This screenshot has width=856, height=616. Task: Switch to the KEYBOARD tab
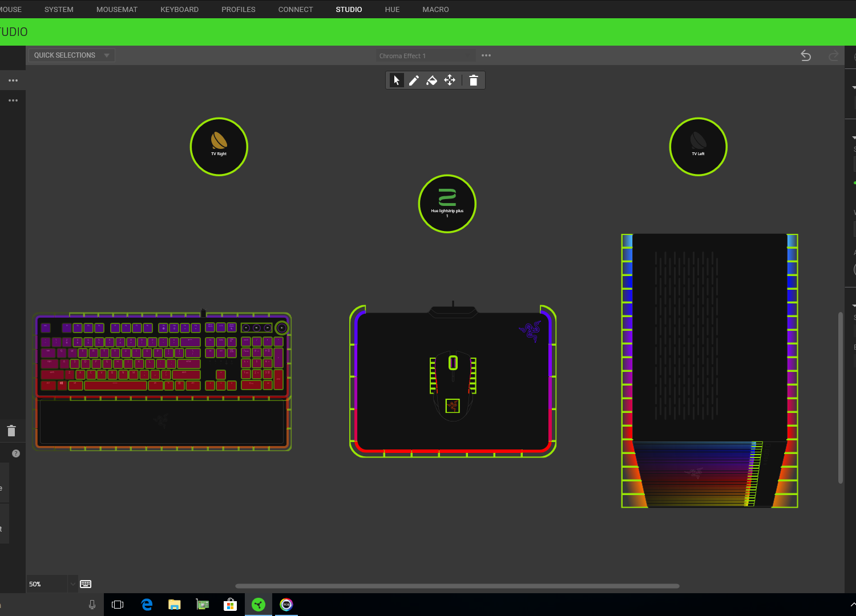click(179, 10)
